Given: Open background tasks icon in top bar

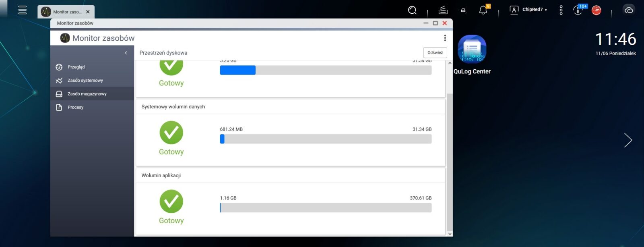Looking at the screenshot, I should pyautogui.click(x=443, y=10).
